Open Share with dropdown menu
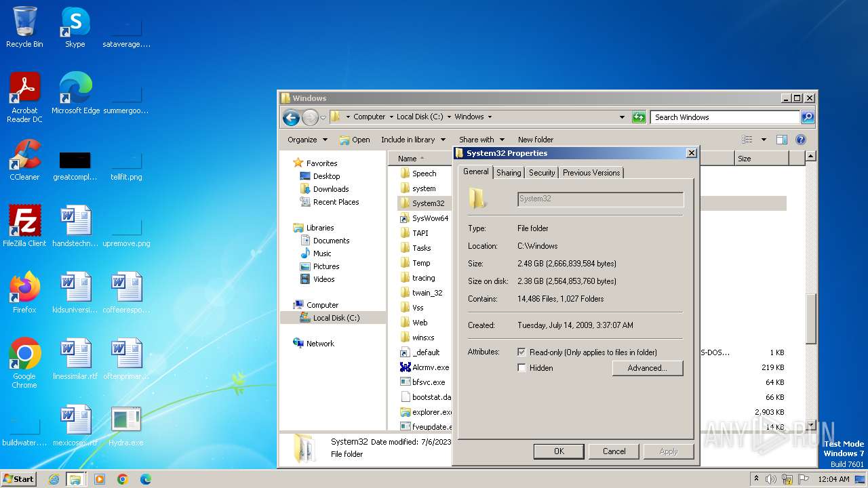The height and width of the screenshot is (488, 868). point(481,140)
